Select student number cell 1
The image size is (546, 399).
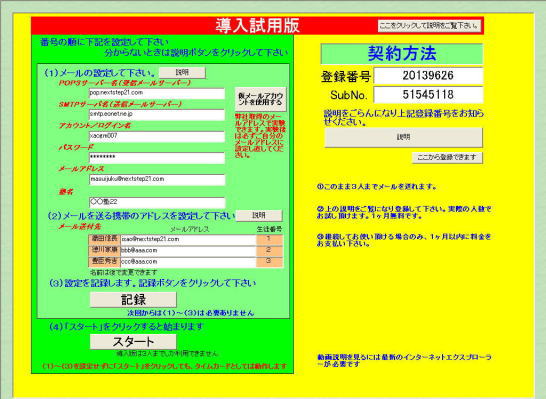269,240
